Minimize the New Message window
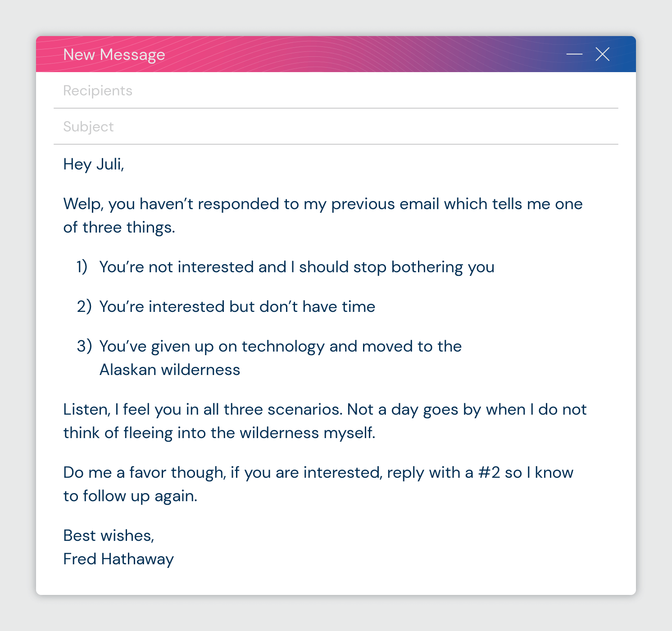 coord(574,54)
